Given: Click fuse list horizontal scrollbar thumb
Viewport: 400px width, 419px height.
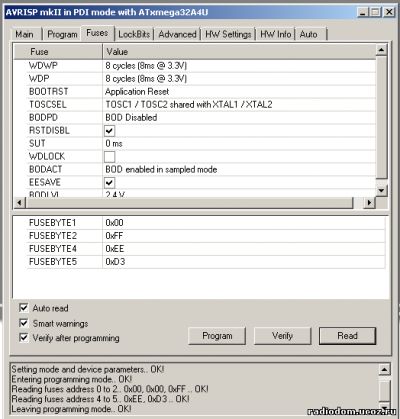Looking at the screenshot, I should [189, 202].
